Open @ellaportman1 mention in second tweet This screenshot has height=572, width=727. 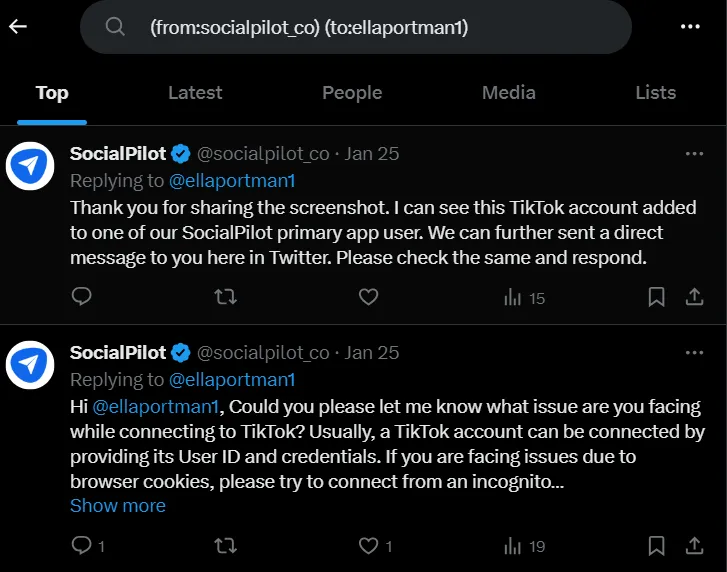156,408
